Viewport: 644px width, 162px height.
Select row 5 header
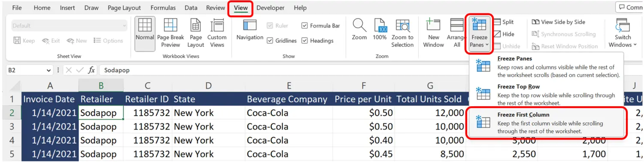click(12, 154)
